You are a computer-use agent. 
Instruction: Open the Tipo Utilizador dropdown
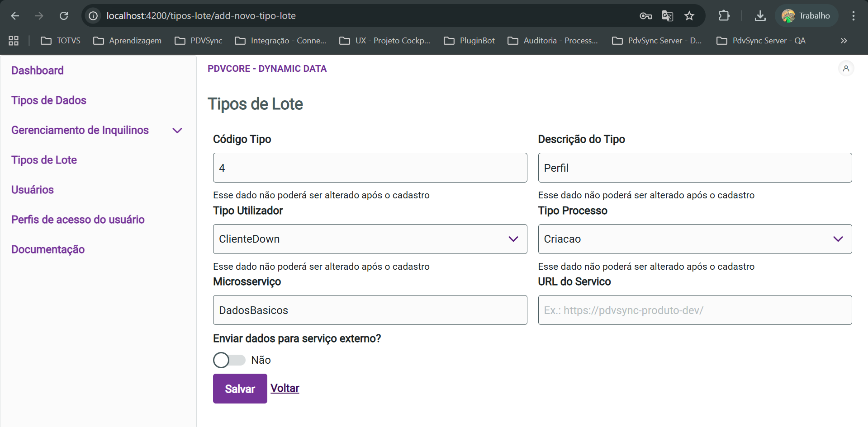coord(370,239)
